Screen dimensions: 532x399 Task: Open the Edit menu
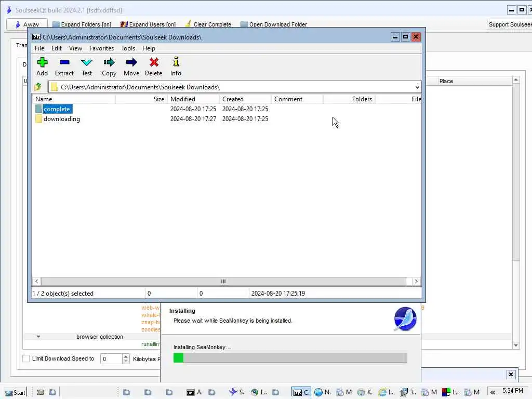[56, 48]
